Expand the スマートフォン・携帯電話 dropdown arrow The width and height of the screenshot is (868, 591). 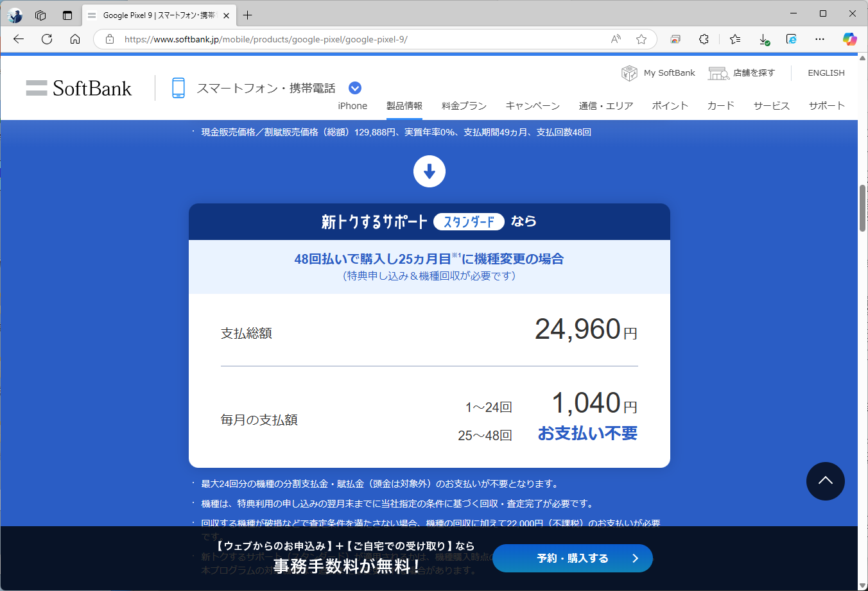coord(355,88)
